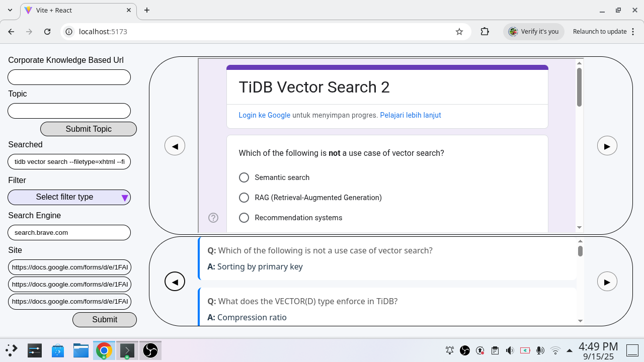Open a new browser tab
The height and width of the screenshot is (362, 644).
pos(147,10)
